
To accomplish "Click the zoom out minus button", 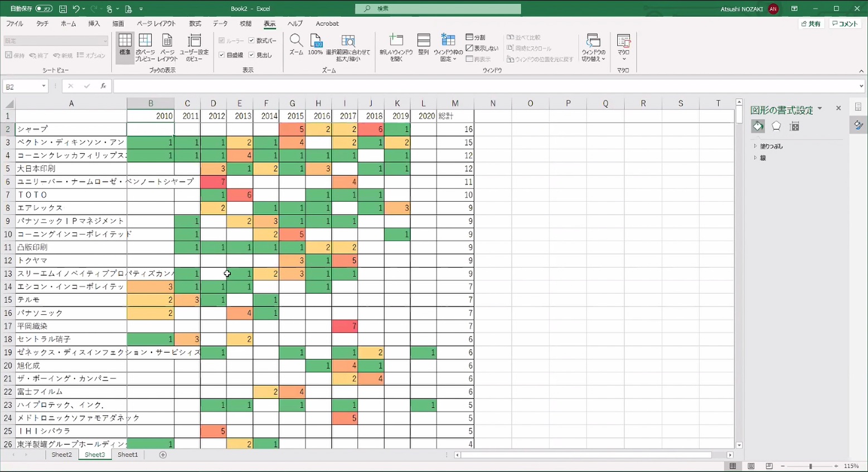I will click(783, 466).
